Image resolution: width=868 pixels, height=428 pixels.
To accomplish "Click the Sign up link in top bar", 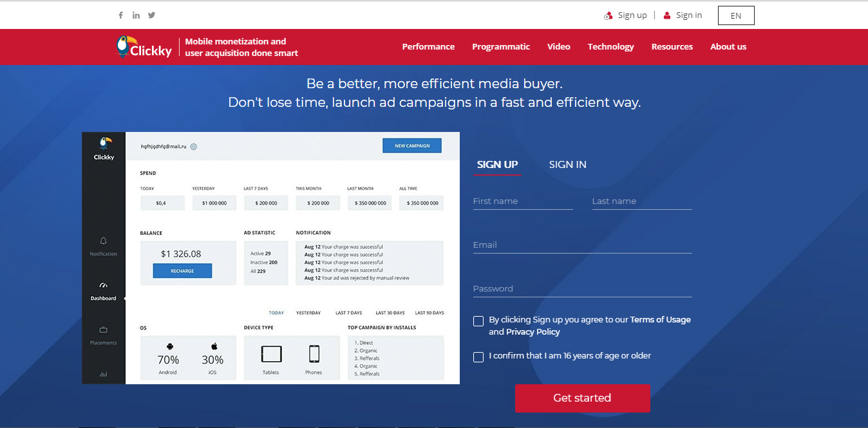I will coord(632,15).
